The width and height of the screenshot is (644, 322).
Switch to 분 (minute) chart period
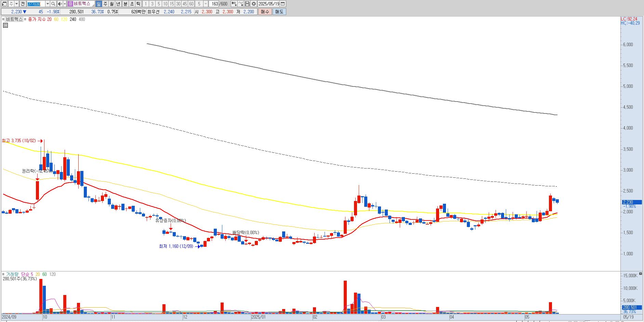point(125,4)
